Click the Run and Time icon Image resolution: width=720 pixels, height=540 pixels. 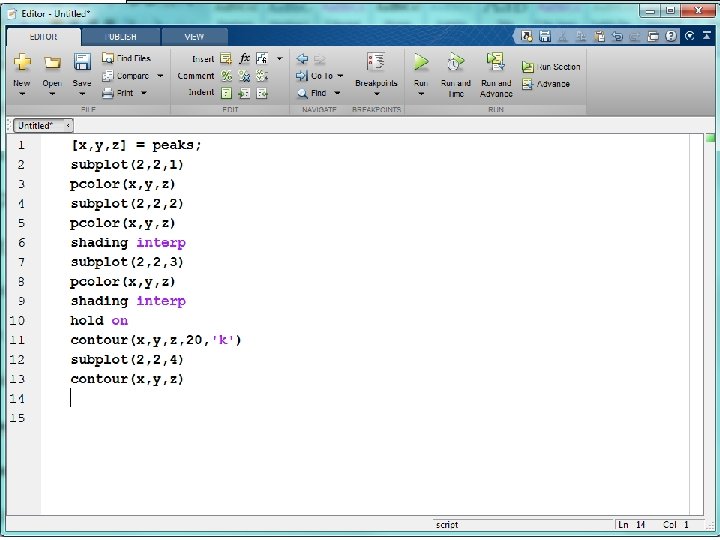(455, 62)
